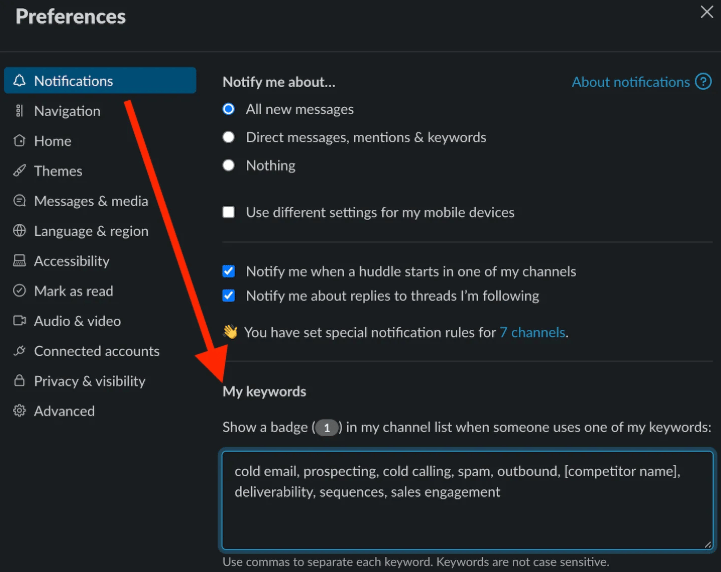Image resolution: width=721 pixels, height=572 pixels.
Task: Click the Navigation sidebar icon
Action: point(19,111)
